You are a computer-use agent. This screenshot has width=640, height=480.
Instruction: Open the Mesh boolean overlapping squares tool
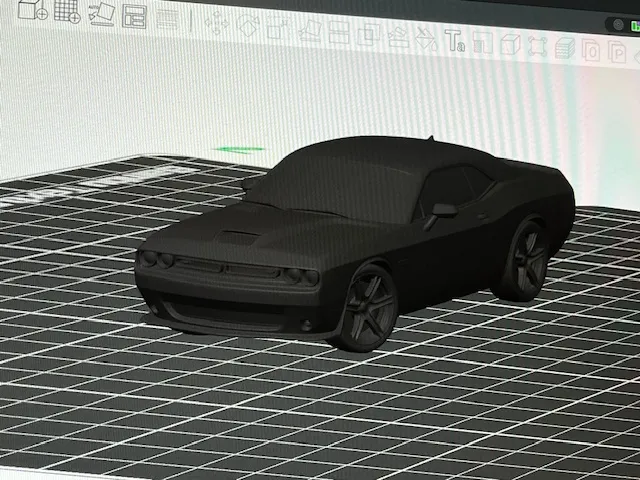click(369, 35)
